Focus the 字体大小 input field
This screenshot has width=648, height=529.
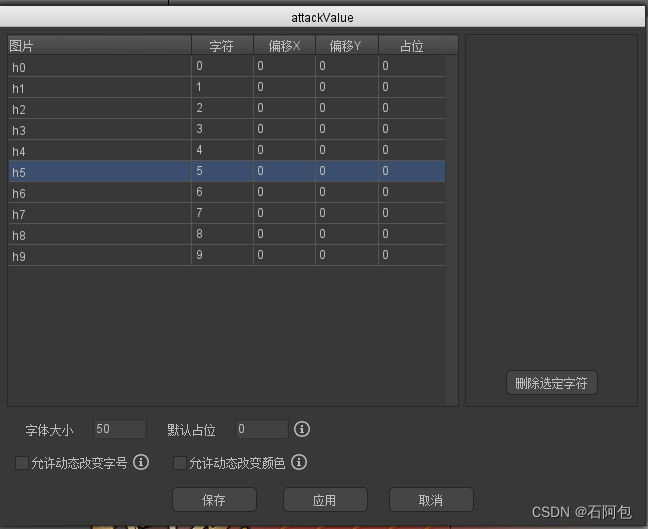tap(120, 429)
